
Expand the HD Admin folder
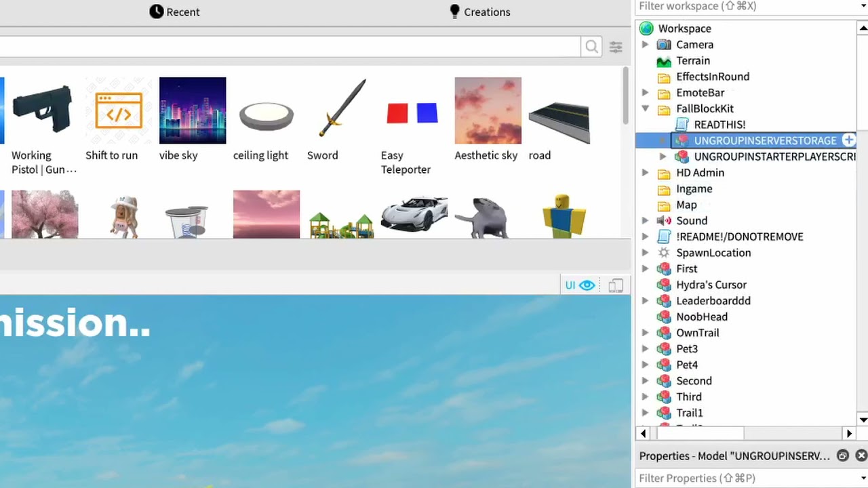645,173
